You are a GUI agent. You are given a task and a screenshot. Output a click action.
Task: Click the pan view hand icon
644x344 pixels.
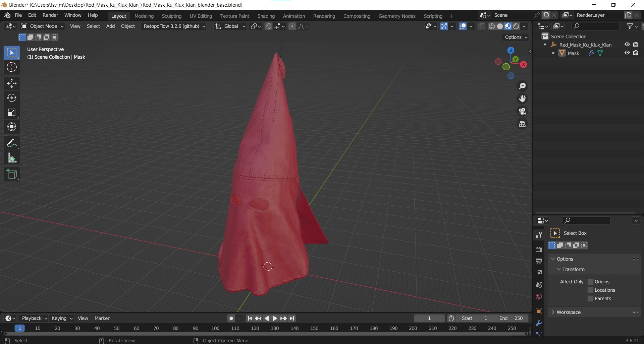pyautogui.click(x=522, y=98)
